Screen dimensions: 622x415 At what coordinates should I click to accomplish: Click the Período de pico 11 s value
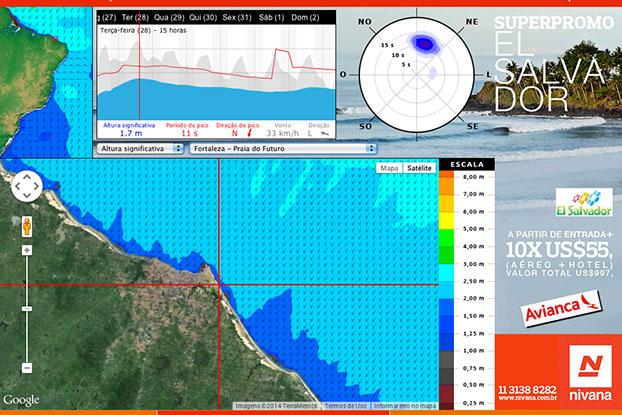point(189,133)
